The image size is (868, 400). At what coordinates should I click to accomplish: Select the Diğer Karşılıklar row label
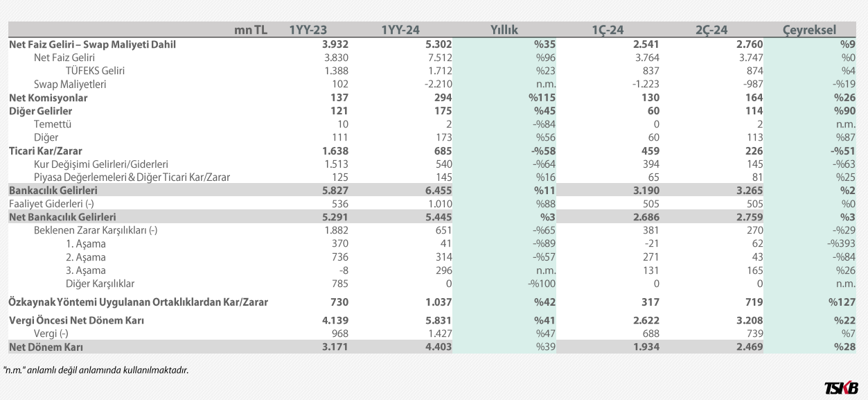pos(100,283)
